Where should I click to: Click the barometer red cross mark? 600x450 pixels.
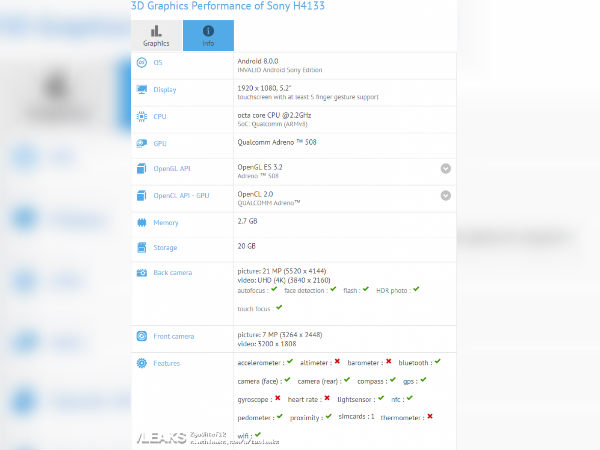(389, 361)
